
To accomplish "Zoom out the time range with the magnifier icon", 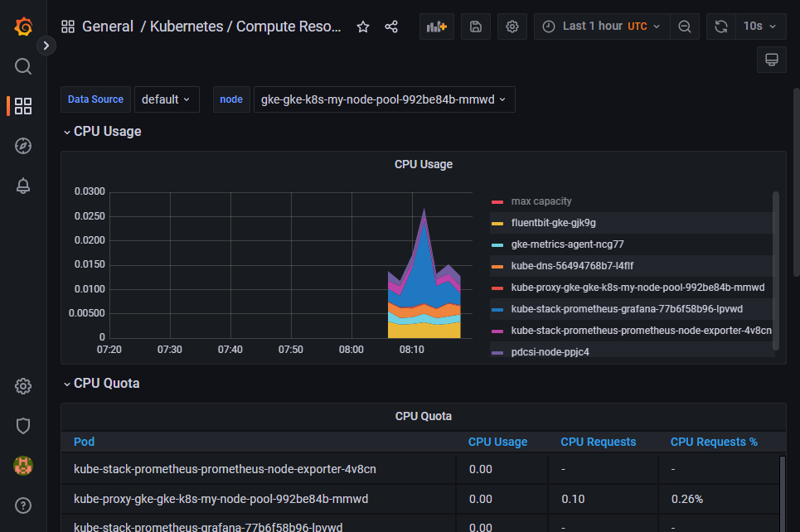I will click(x=684, y=26).
